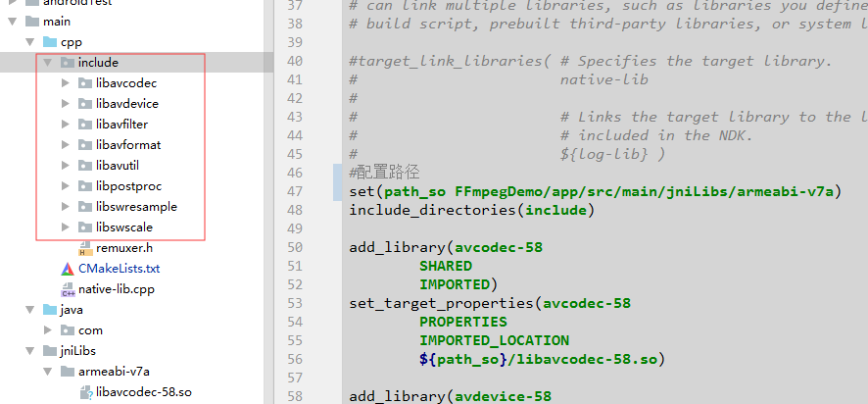The width and height of the screenshot is (868, 404).
Task: Collapse the main folder arrow
Action: tap(13, 22)
